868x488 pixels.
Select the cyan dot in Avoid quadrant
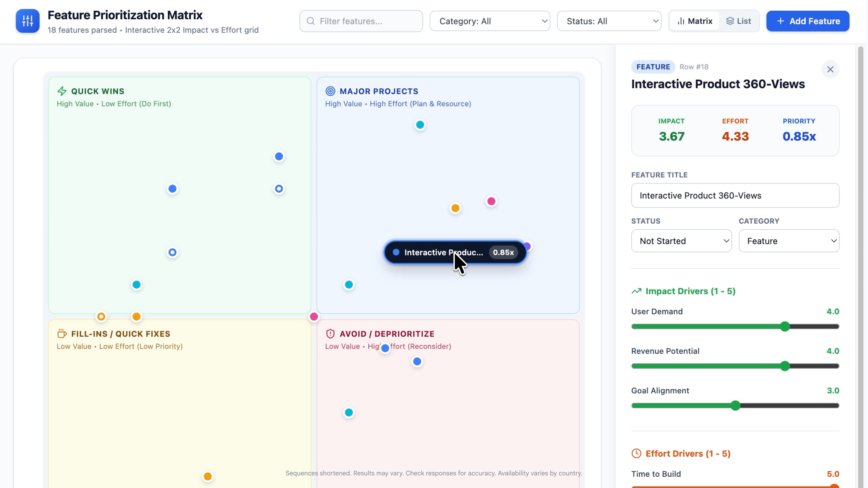click(349, 413)
